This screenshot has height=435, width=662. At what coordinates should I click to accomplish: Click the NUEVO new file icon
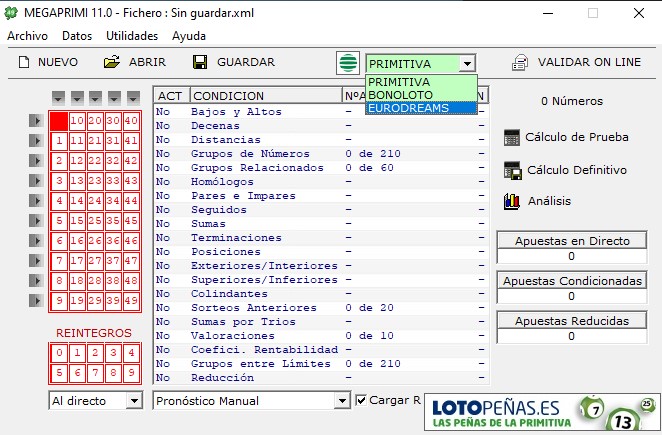(24, 62)
